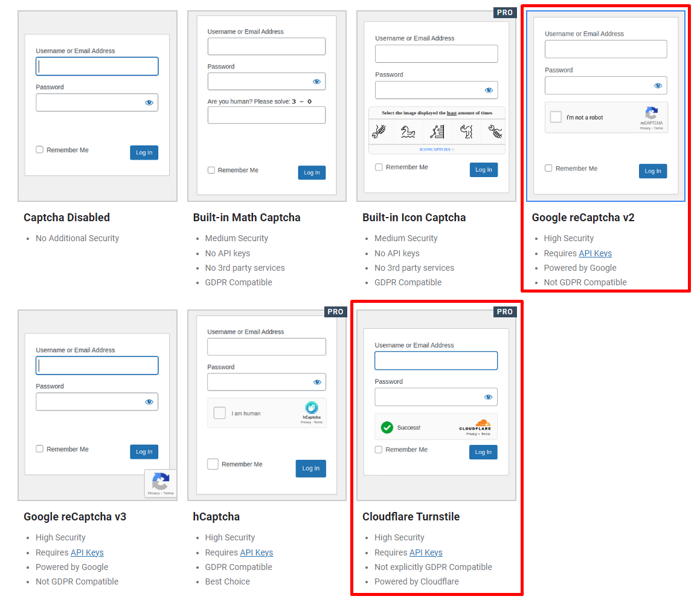Click Log In in Google reCaptcha v2 card
Image resolution: width=700 pixels, height=599 pixels.
(653, 171)
